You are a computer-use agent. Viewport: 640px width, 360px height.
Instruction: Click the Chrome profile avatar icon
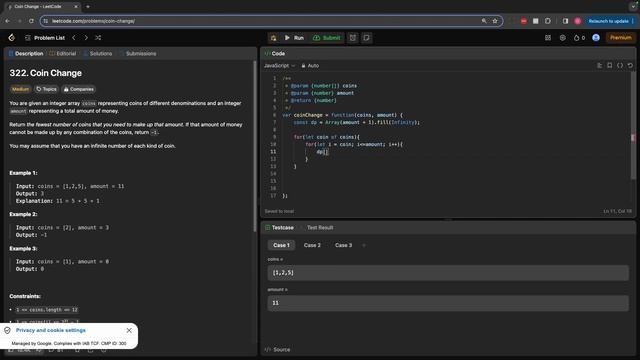click(578, 21)
